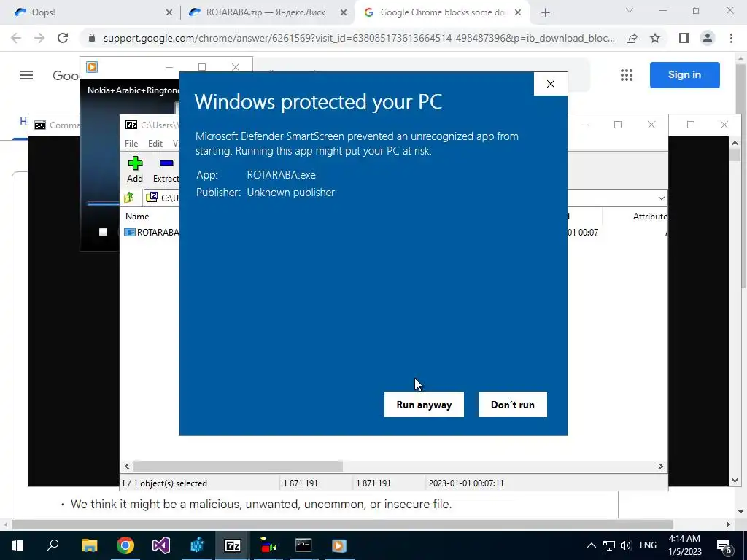Open a new Chrome tab
Image resolution: width=747 pixels, height=560 pixels.
pyautogui.click(x=546, y=13)
